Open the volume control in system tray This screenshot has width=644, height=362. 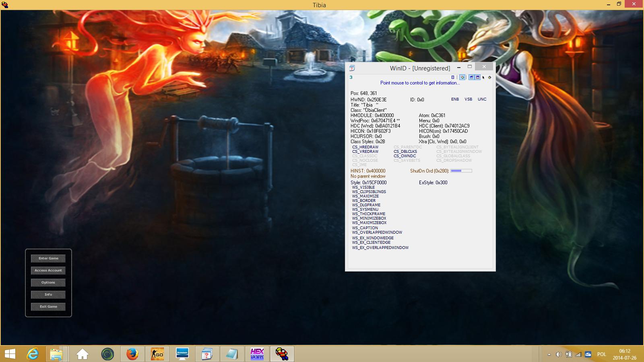[559, 354]
